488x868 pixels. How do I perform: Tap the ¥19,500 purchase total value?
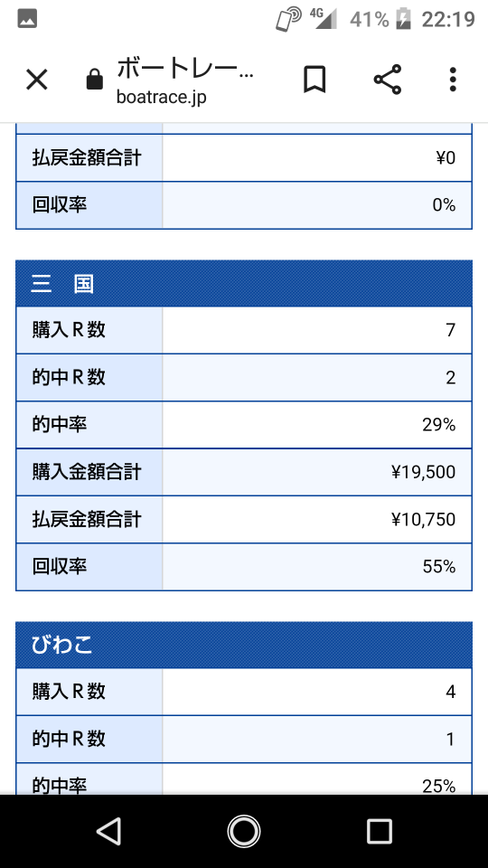[423, 472]
